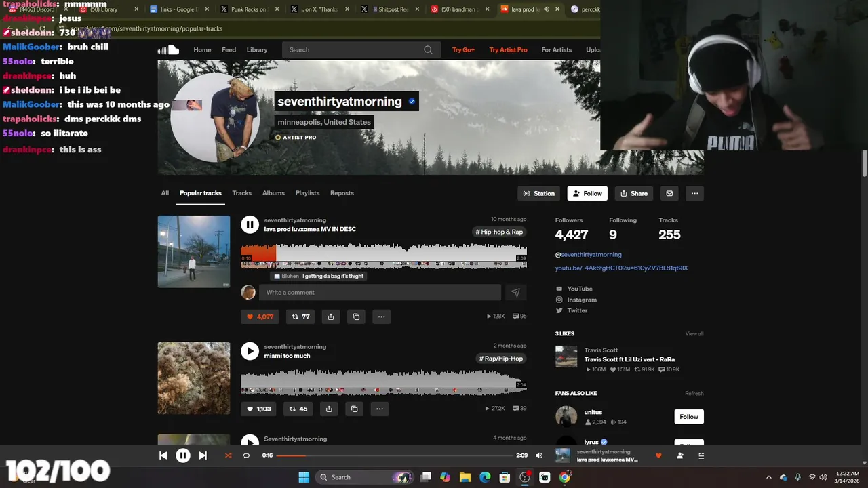Select the Popular tracks tab
The width and height of the screenshot is (868, 488).
click(201, 193)
